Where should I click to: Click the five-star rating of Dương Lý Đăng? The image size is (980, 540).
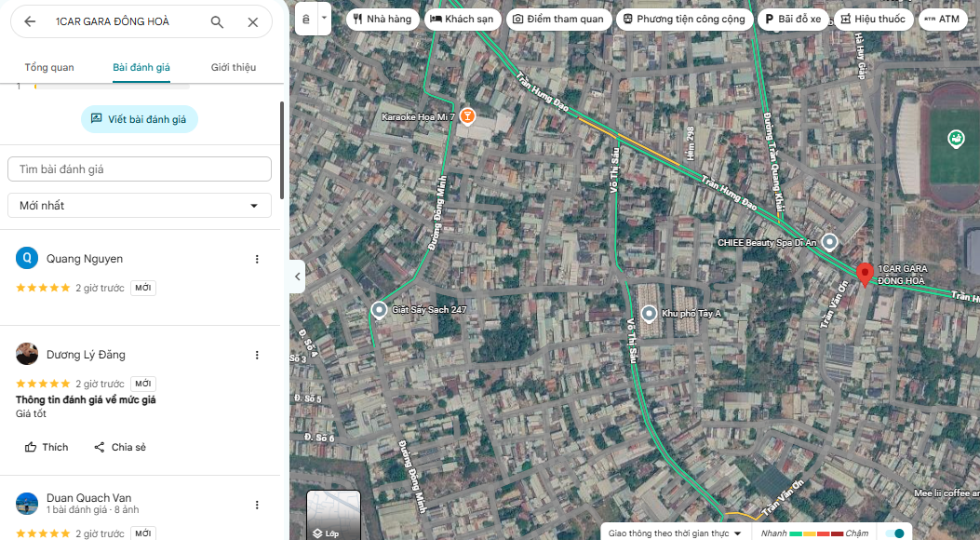pyautogui.click(x=43, y=384)
